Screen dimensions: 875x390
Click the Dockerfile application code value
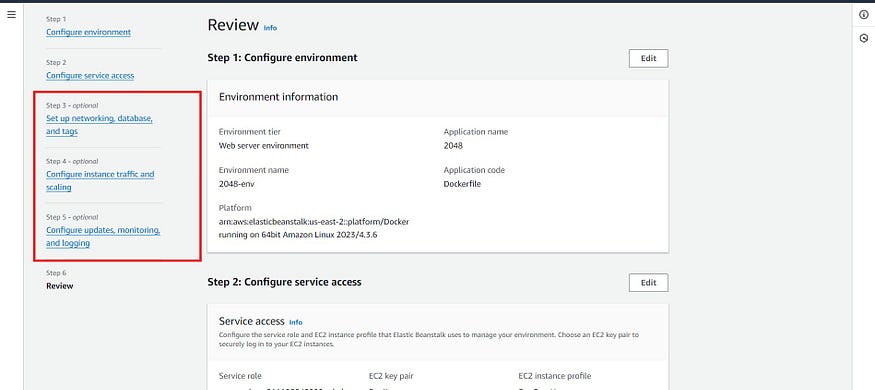coord(462,184)
